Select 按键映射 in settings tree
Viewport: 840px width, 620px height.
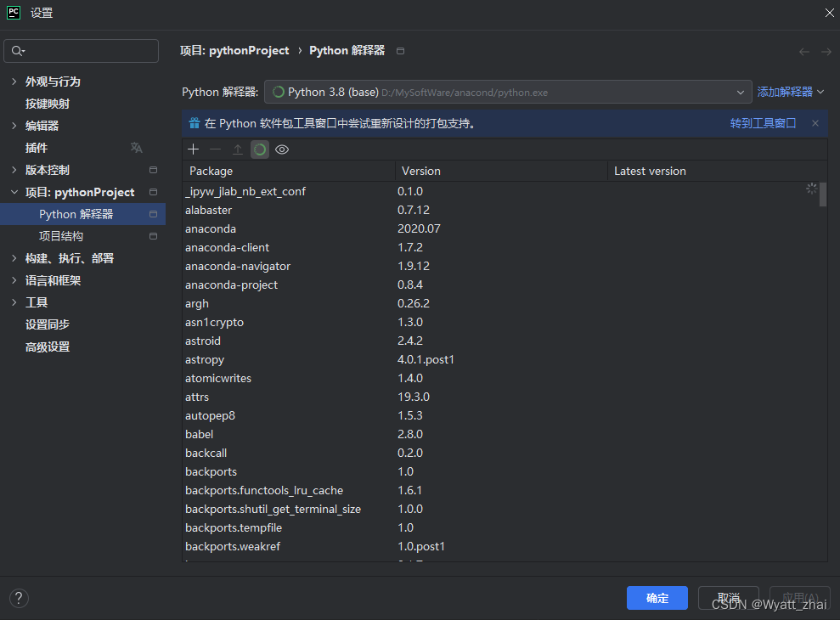coord(48,104)
